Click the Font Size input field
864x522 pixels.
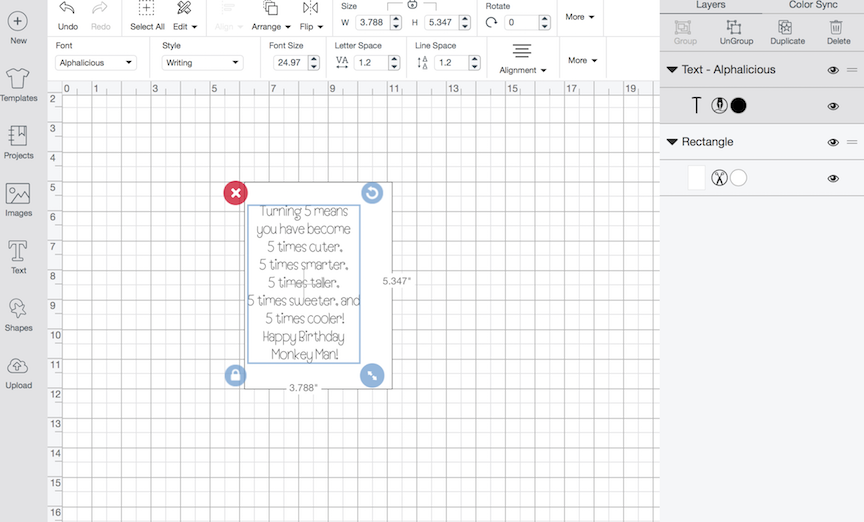(x=289, y=63)
